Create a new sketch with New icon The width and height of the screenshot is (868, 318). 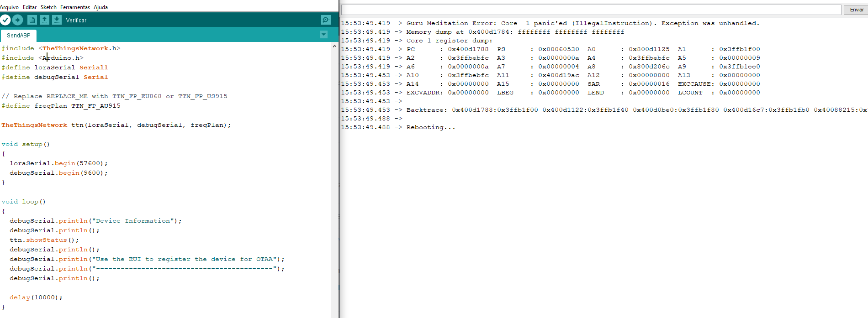click(x=32, y=20)
